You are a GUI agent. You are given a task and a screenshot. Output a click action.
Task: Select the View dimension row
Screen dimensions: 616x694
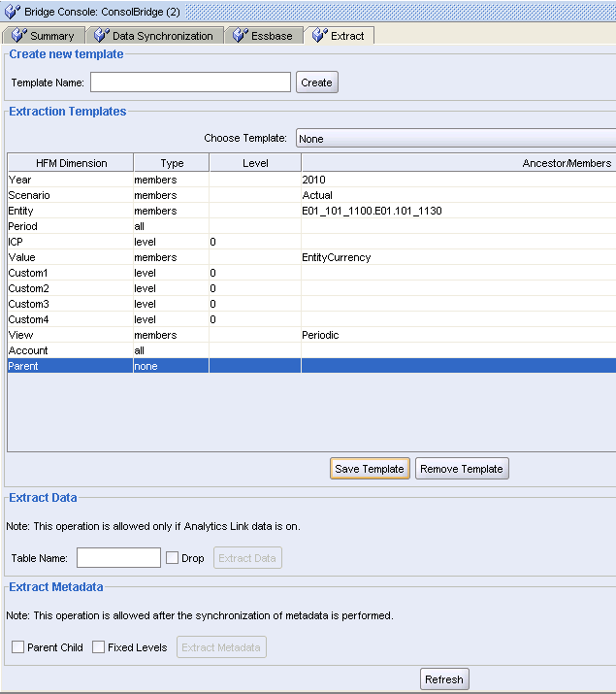pyautogui.click(x=311, y=335)
